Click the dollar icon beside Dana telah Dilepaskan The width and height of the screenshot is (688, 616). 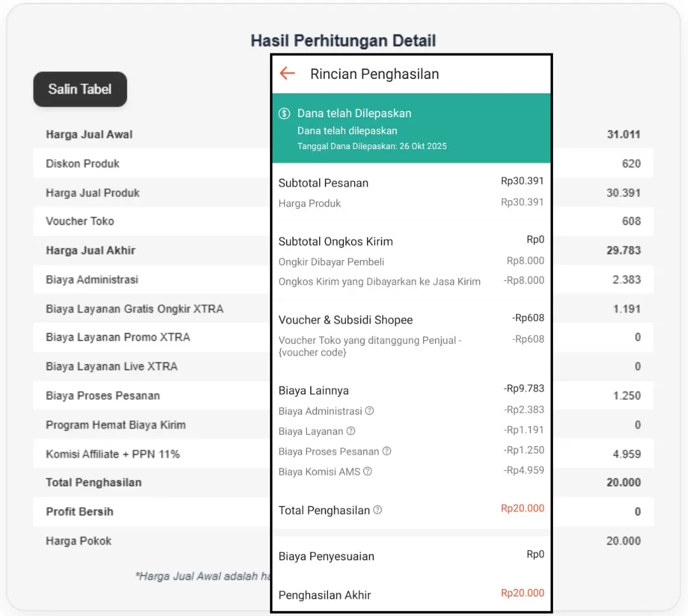(x=284, y=114)
